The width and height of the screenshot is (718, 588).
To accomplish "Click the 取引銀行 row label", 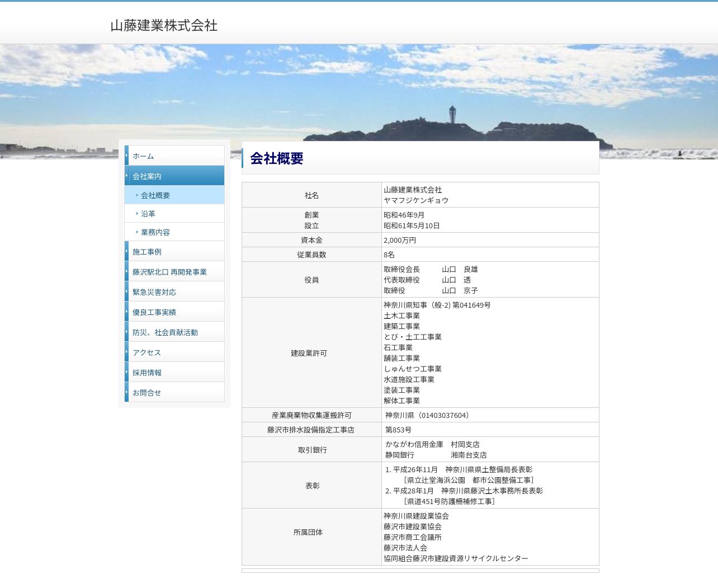I will pyautogui.click(x=312, y=450).
